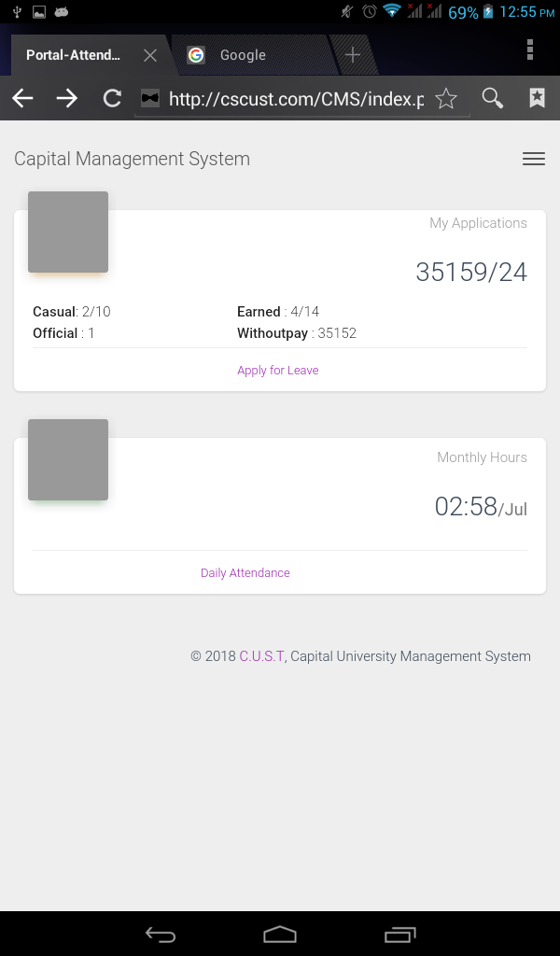Image resolution: width=560 pixels, height=956 pixels.
Task: Go back using browser back arrow
Action: coord(22,98)
